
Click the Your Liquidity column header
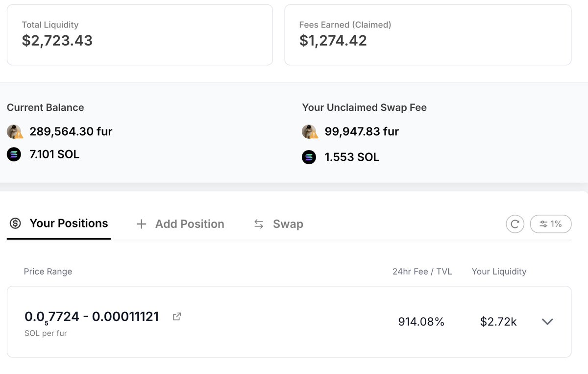point(499,272)
